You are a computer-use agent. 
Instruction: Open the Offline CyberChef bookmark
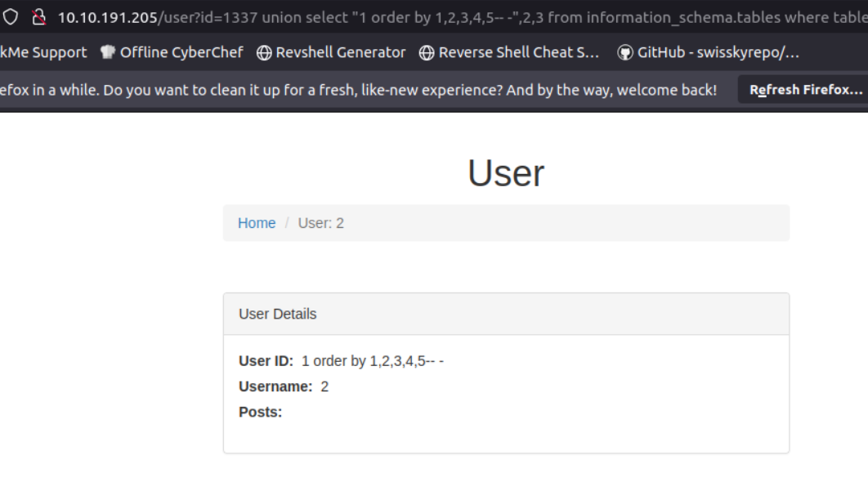(x=172, y=52)
